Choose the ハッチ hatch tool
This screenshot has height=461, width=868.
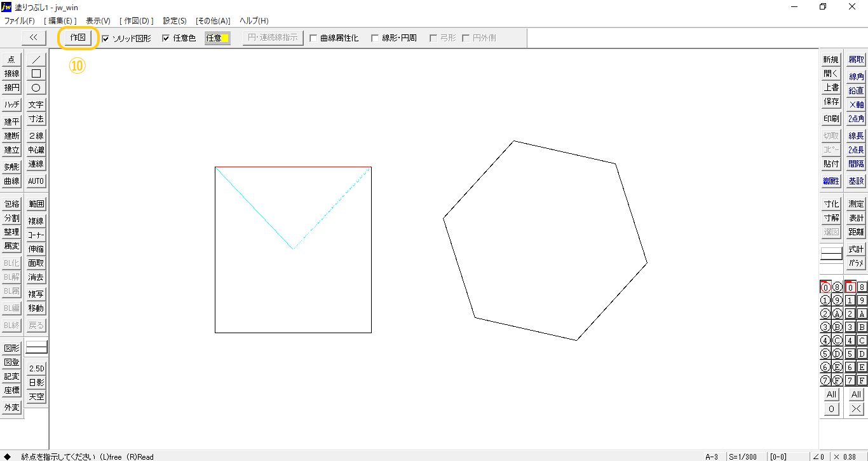[x=11, y=105]
